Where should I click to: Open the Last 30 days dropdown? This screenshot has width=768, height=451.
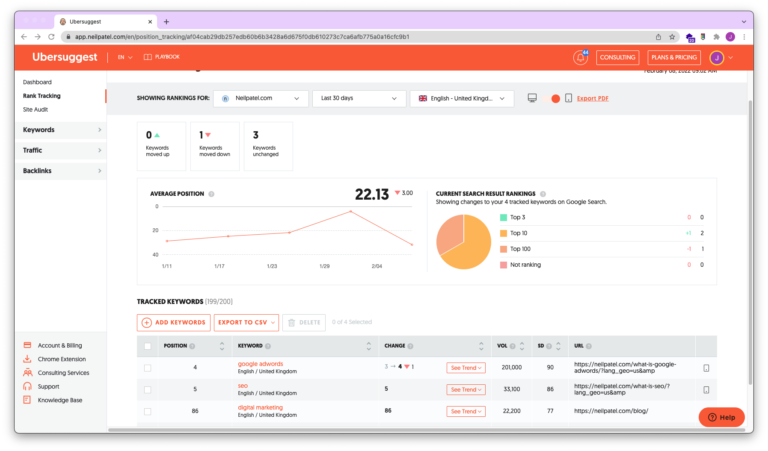359,98
